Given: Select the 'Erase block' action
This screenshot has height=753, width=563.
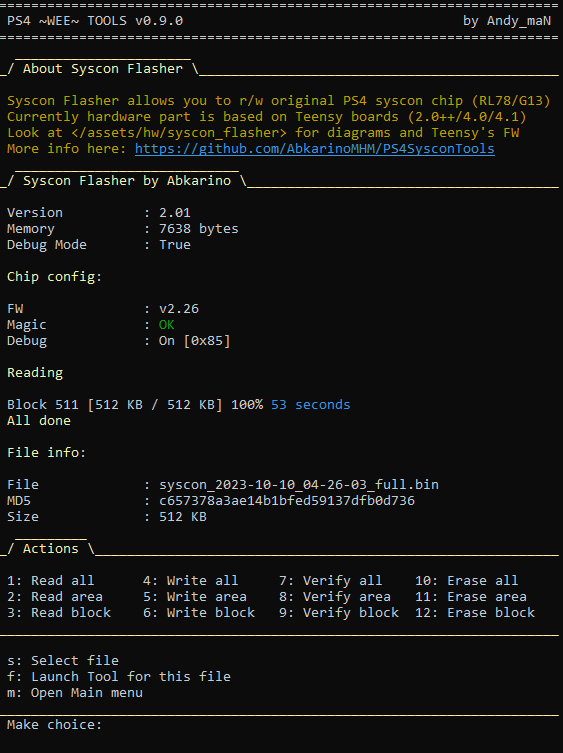Looking at the screenshot, I should [475, 613].
